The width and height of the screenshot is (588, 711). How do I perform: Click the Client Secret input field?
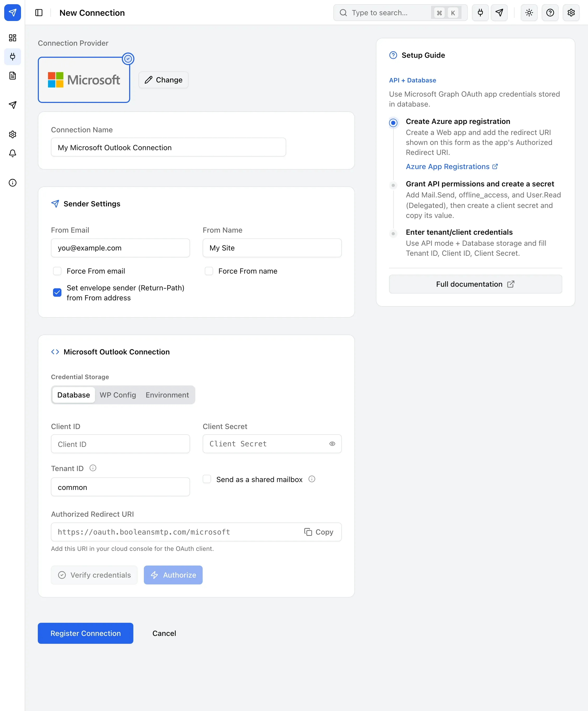click(x=272, y=444)
